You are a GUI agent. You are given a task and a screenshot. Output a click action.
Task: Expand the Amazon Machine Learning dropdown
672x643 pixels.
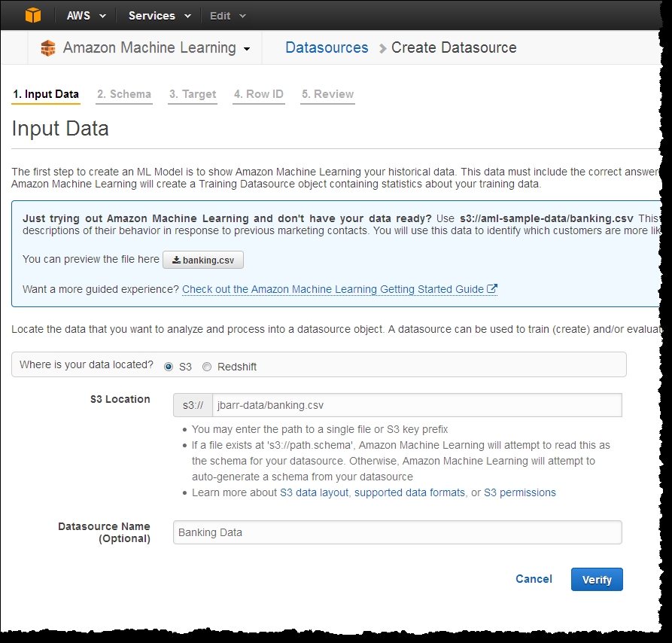click(246, 48)
